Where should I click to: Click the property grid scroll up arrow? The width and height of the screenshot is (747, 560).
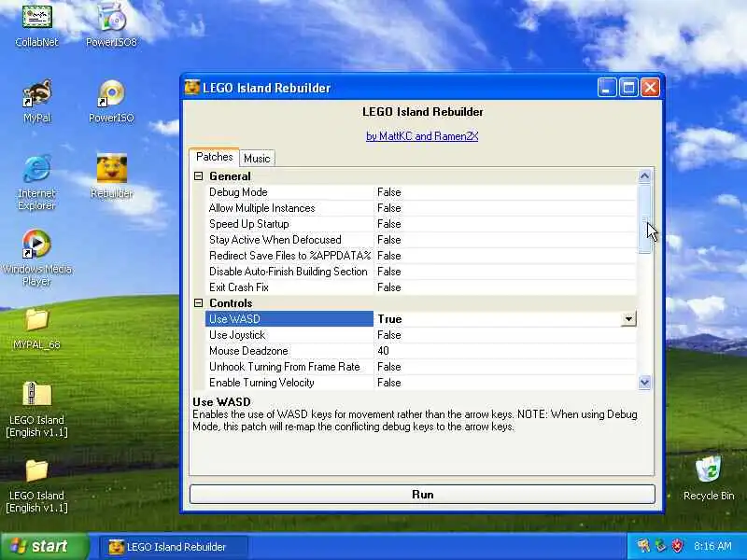pyautogui.click(x=644, y=176)
